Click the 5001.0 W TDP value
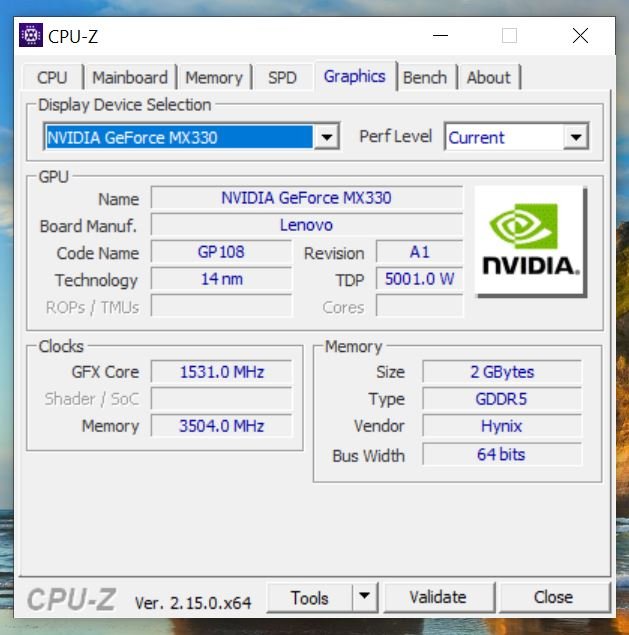 pyautogui.click(x=419, y=279)
